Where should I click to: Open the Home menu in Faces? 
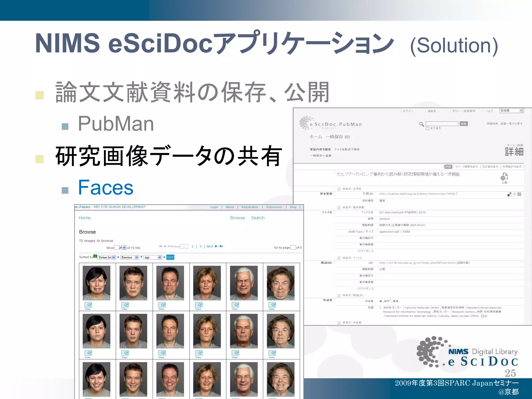coord(85,218)
